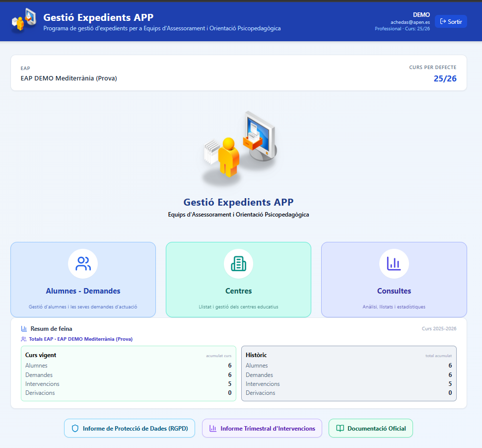This screenshot has height=448, width=482.
Task: Open the Alumnes - Demandes card
Action: click(83, 280)
